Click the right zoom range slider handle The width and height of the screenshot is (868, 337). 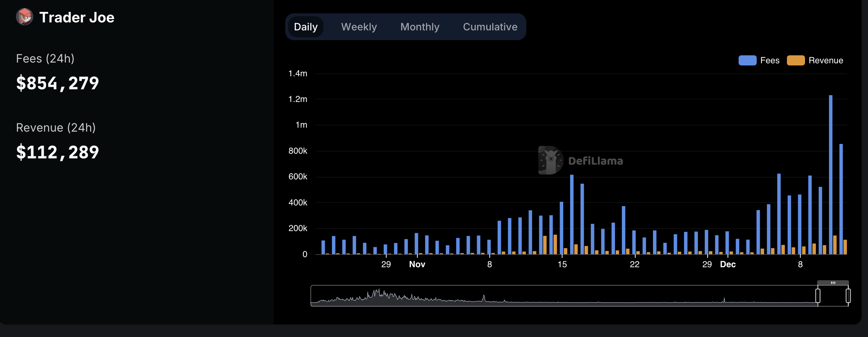pyautogui.click(x=848, y=296)
